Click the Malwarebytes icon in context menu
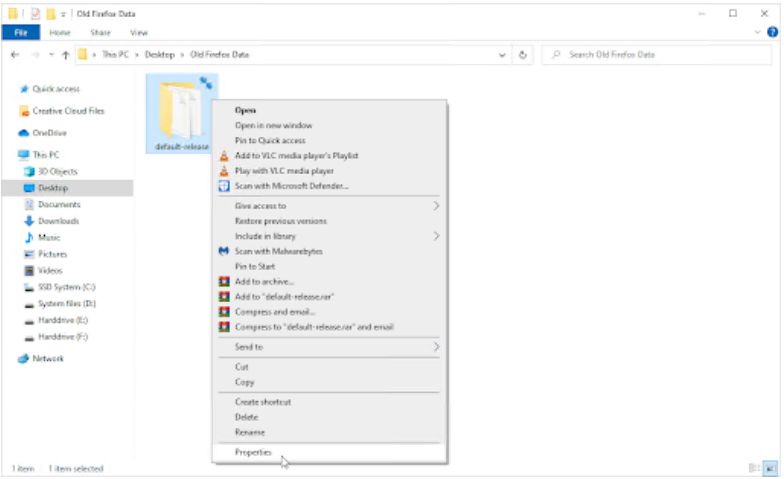This screenshot has width=784, height=479. [224, 252]
